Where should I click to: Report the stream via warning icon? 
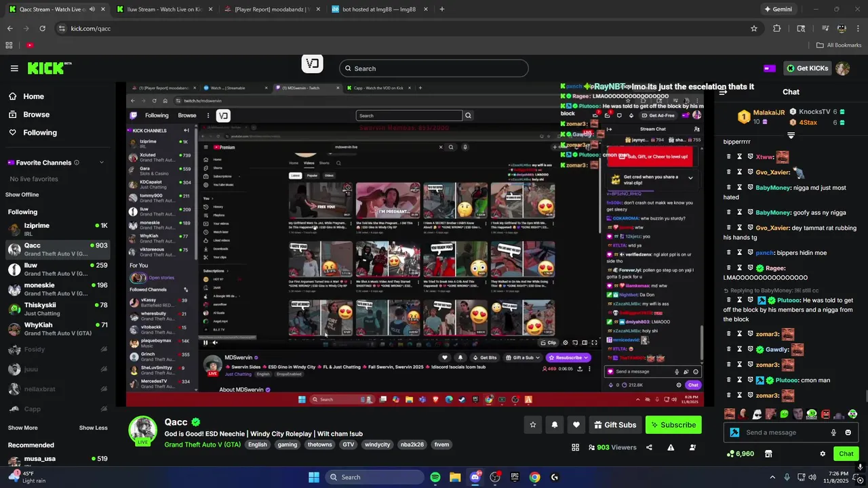[671, 447]
